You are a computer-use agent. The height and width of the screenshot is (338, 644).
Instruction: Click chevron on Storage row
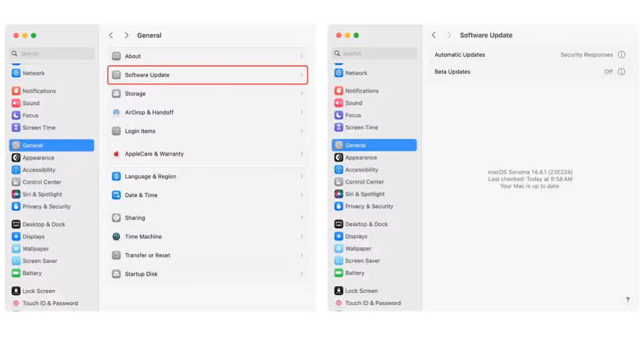[302, 94]
